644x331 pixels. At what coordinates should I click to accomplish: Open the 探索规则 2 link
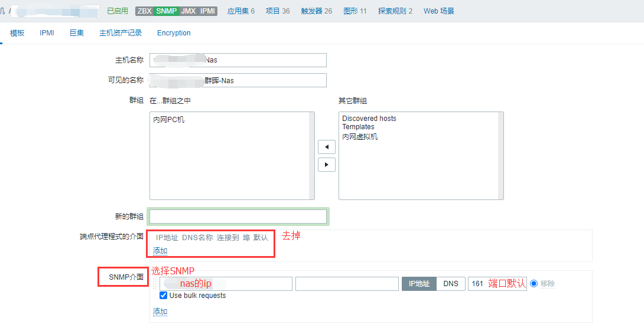click(395, 11)
